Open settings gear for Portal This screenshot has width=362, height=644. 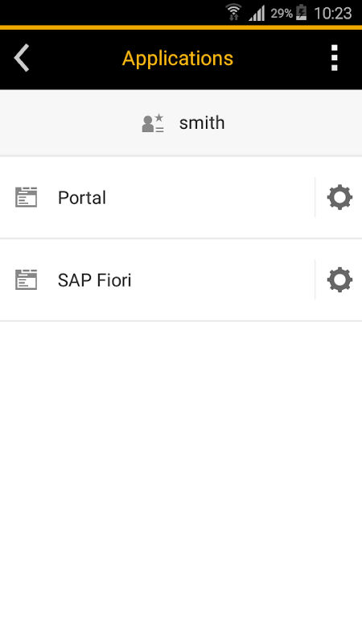click(339, 197)
